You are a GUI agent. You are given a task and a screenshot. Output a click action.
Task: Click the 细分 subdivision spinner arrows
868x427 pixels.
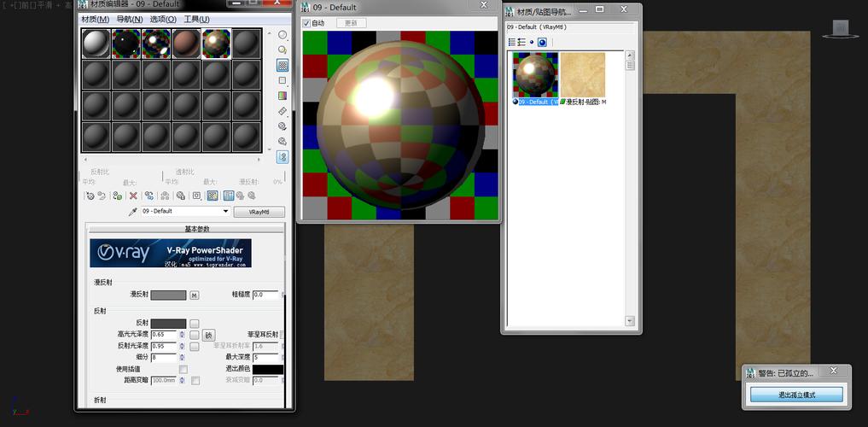click(182, 358)
